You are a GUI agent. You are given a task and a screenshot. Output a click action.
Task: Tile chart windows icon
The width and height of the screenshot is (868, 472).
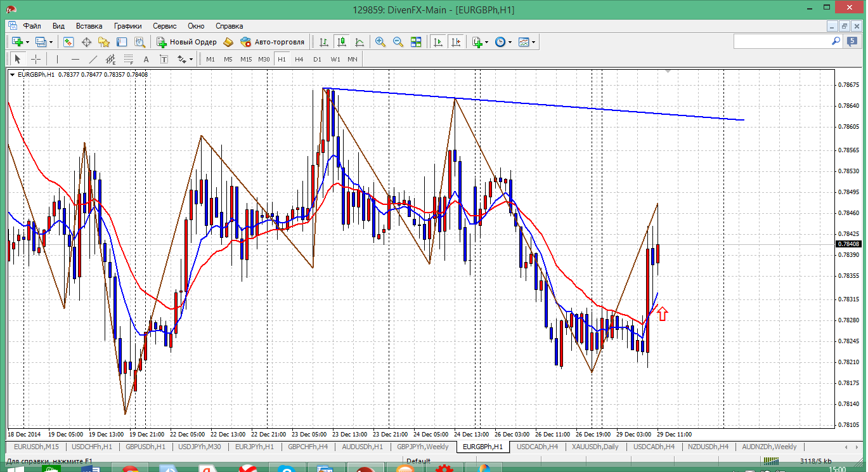[x=416, y=42]
